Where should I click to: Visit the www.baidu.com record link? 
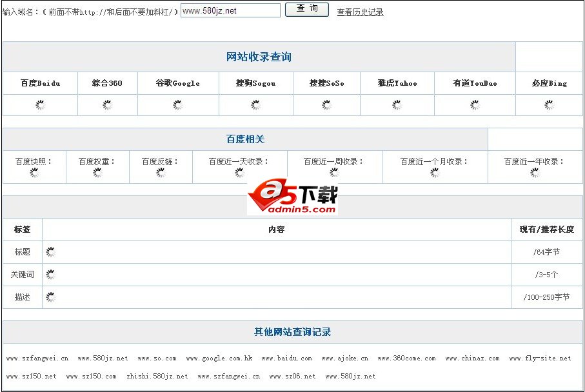(x=286, y=358)
